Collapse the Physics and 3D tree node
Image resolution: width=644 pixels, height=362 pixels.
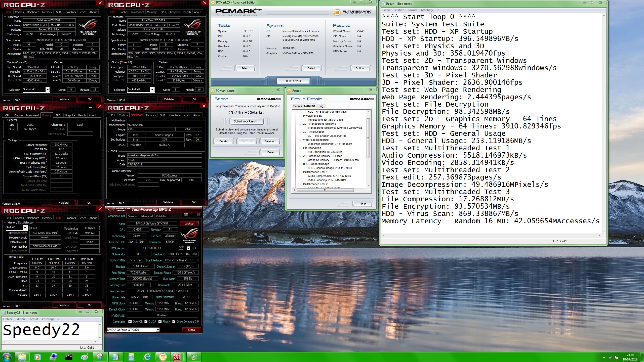(300, 116)
